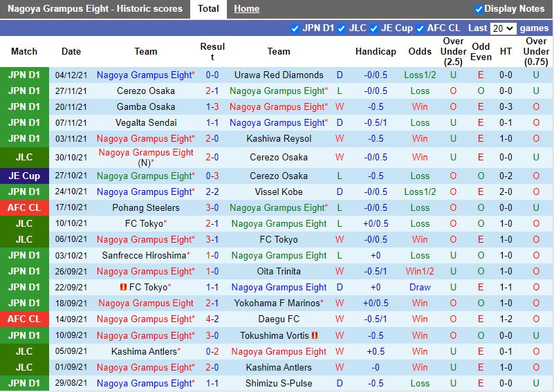The image size is (554, 392).
Task: Open the 4-2 score against Daegu FC
Action: [x=212, y=319]
